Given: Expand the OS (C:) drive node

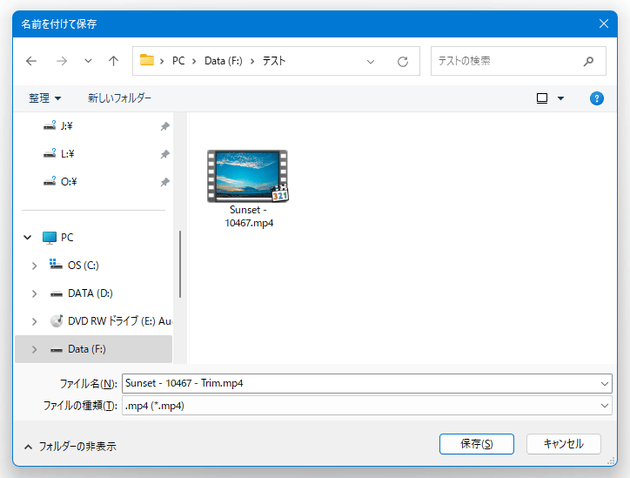Looking at the screenshot, I should pyautogui.click(x=34, y=266).
